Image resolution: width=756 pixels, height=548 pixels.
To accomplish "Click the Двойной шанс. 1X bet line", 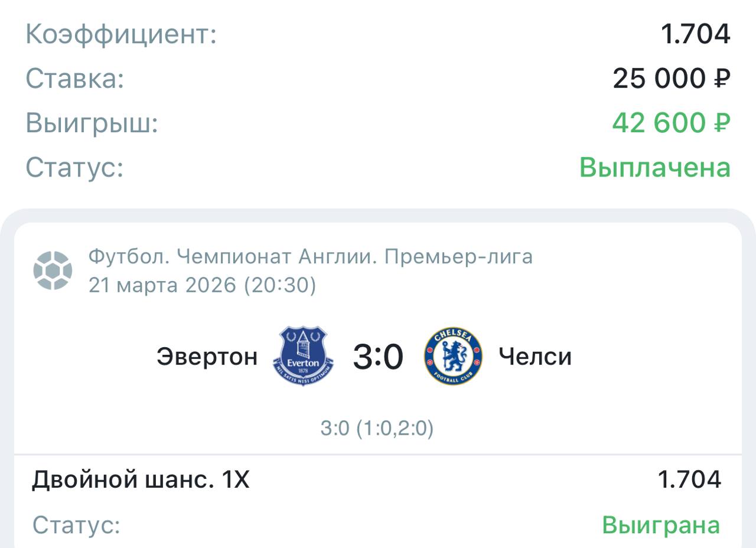I will (141, 480).
